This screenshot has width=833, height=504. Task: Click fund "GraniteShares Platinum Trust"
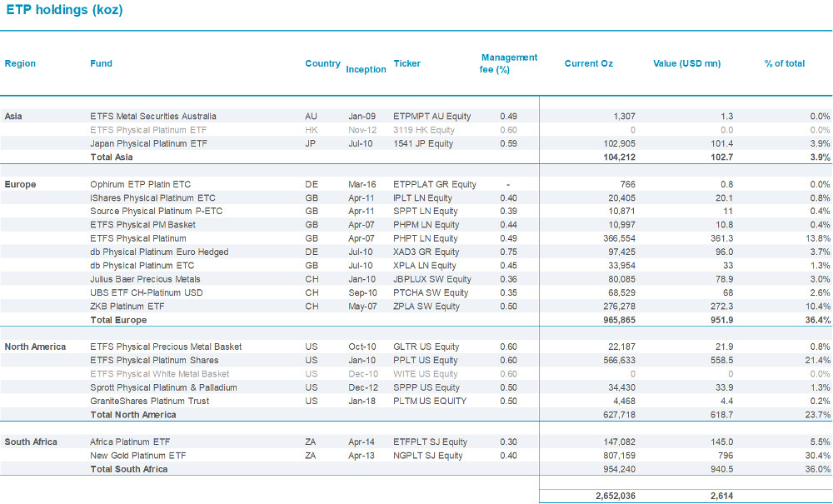[x=149, y=402]
